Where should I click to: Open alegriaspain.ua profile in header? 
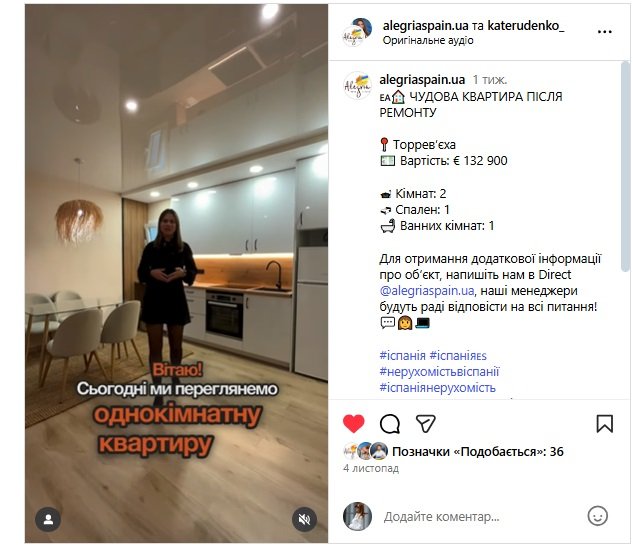[x=425, y=26]
